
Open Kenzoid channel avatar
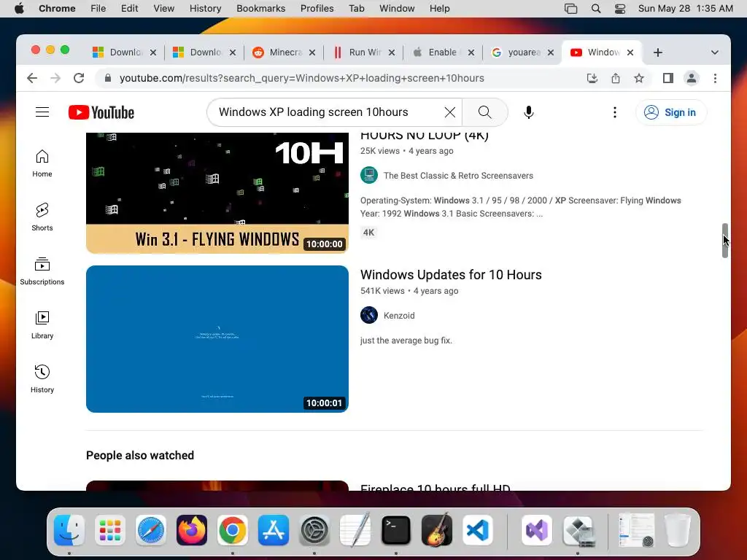pos(368,315)
